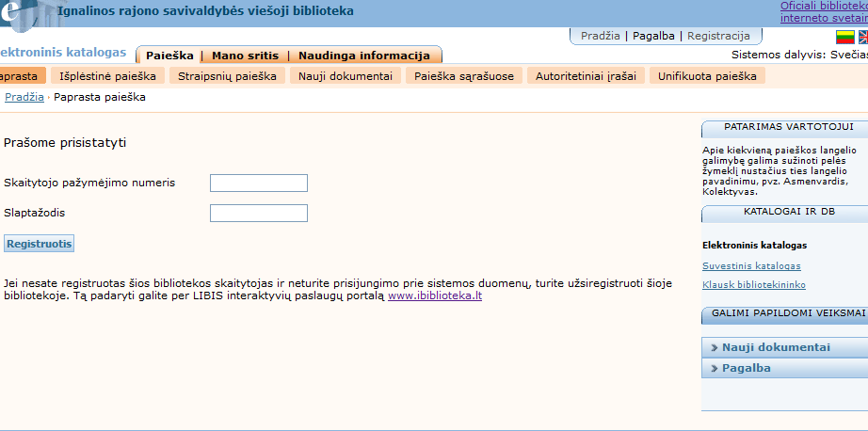Expand Pagalba item in the right sidebar

point(746,368)
